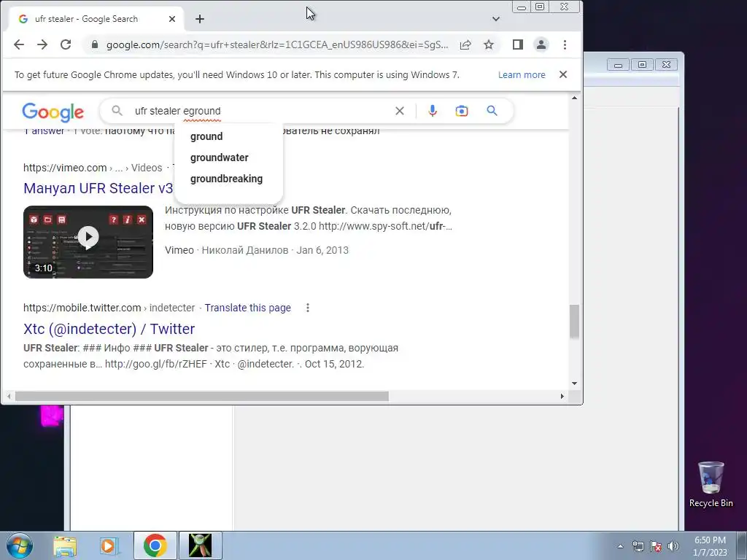This screenshot has width=747, height=560.
Task: Pick the 'ground' spelling suggestion
Action: tap(206, 136)
